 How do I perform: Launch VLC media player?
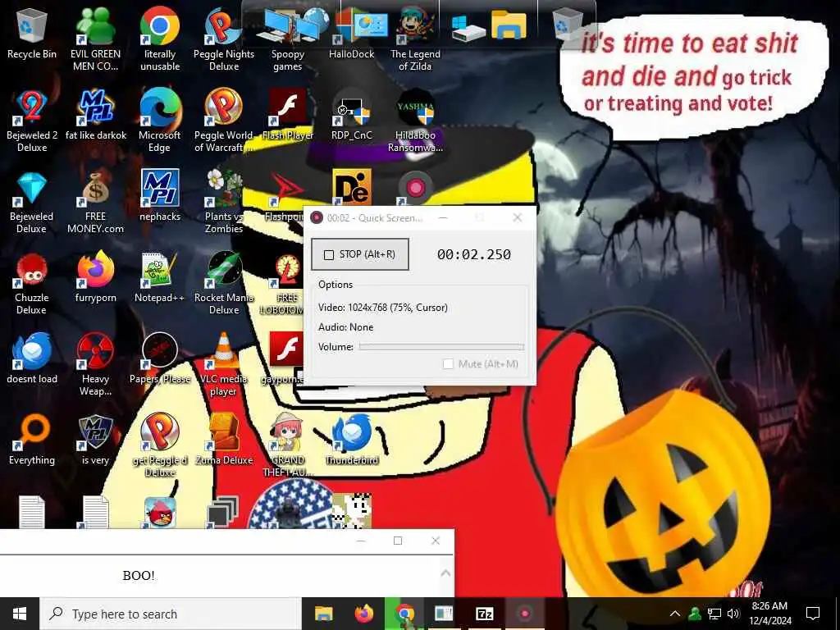pos(224,364)
